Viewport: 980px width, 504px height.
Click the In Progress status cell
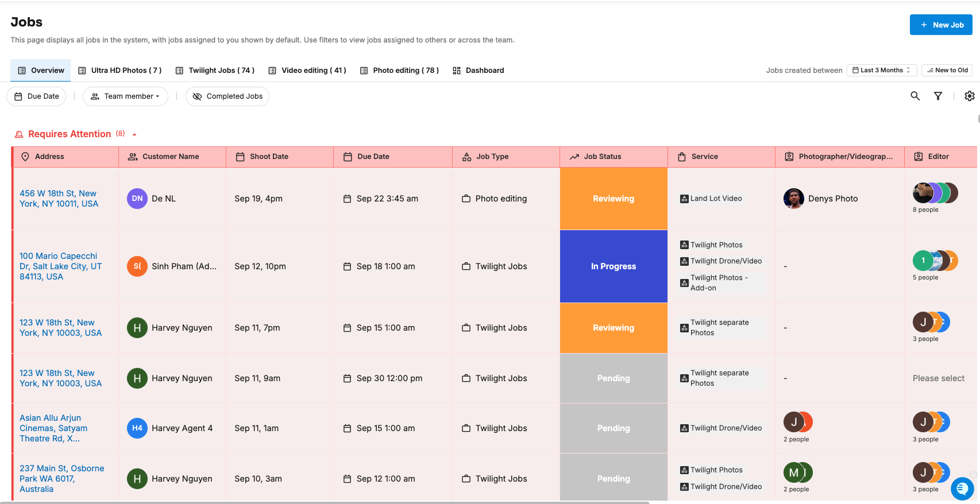(614, 266)
